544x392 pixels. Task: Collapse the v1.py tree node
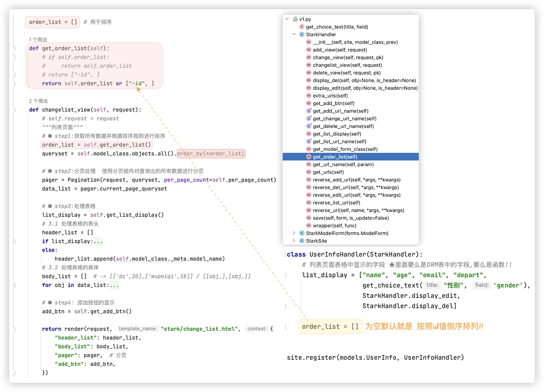287,19
